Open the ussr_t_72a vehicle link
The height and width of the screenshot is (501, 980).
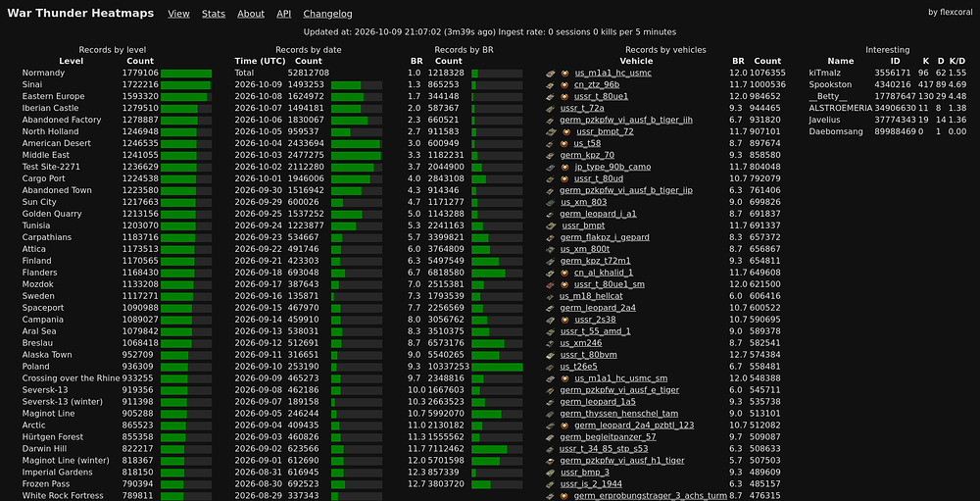[x=582, y=108]
